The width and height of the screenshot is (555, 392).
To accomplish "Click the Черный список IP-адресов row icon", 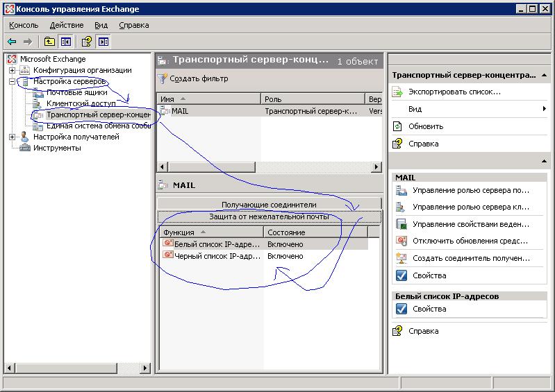I will (x=168, y=255).
